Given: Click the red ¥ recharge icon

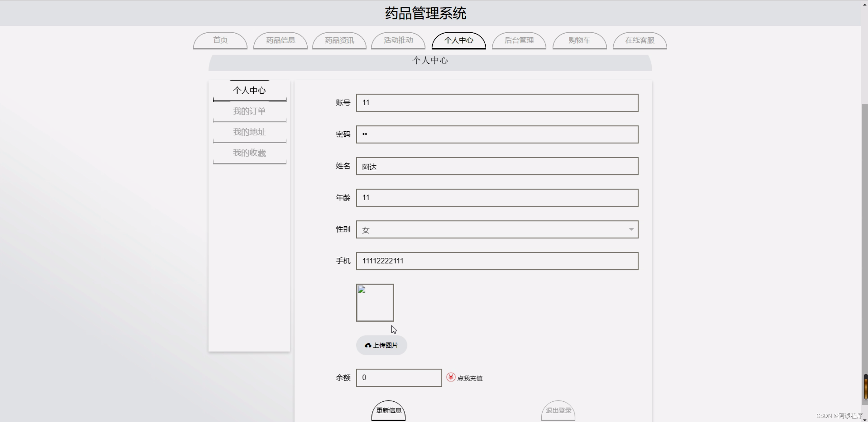Looking at the screenshot, I should (x=451, y=377).
